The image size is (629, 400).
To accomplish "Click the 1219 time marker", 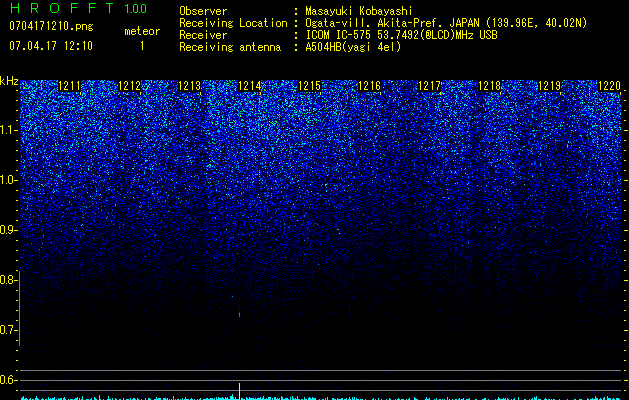I will tap(549, 86).
